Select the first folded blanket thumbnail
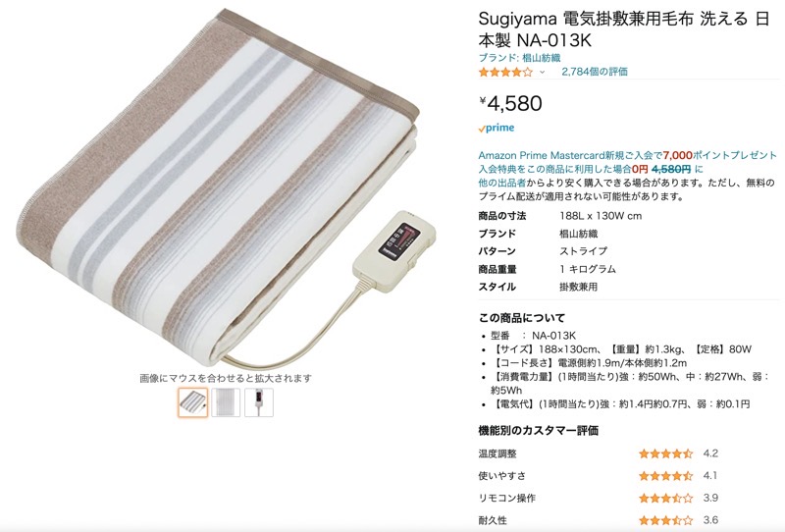This screenshot has width=785, height=532. pos(192,402)
